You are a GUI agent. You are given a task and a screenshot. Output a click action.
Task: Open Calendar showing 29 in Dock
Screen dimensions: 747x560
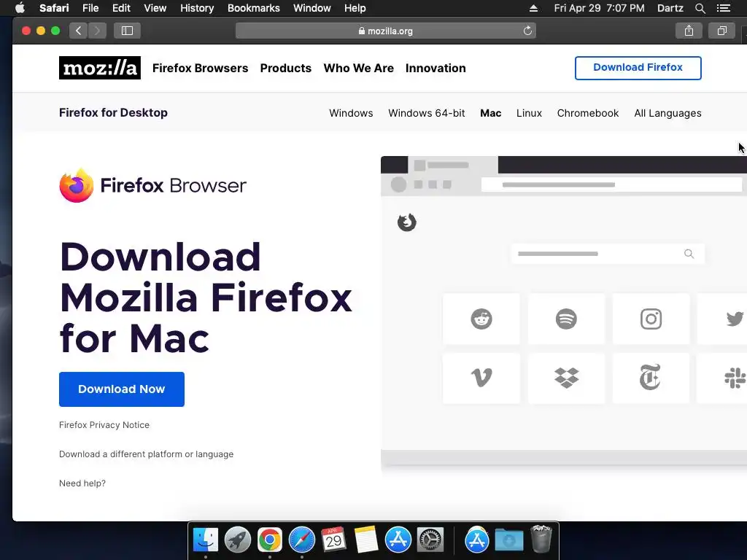point(333,540)
